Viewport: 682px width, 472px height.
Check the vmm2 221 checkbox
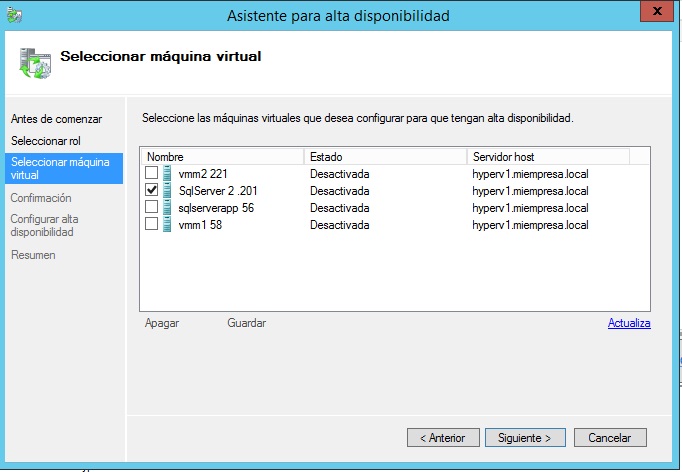coord(152,174)
